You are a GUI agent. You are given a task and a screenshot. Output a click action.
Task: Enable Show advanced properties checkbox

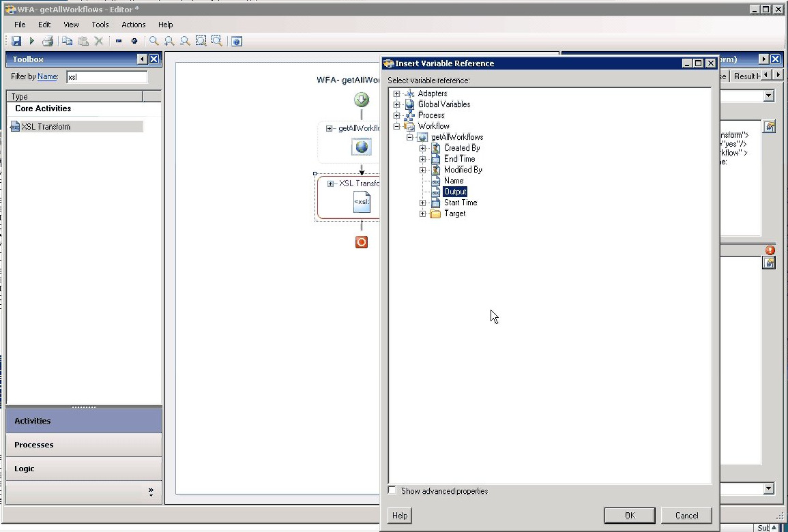(392, 490)
